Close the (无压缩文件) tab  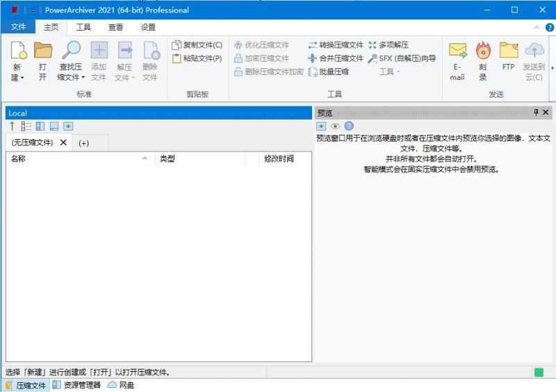click(63, 142)
